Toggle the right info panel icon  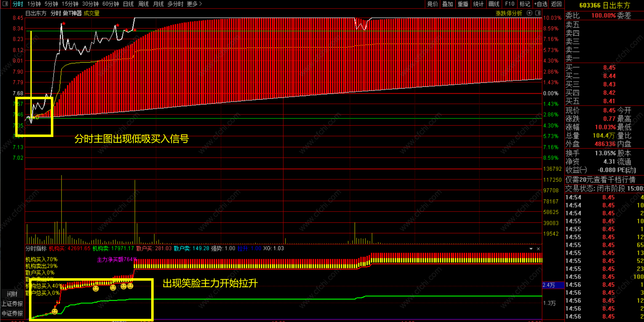pyautogui.click(x=538, y=13)
